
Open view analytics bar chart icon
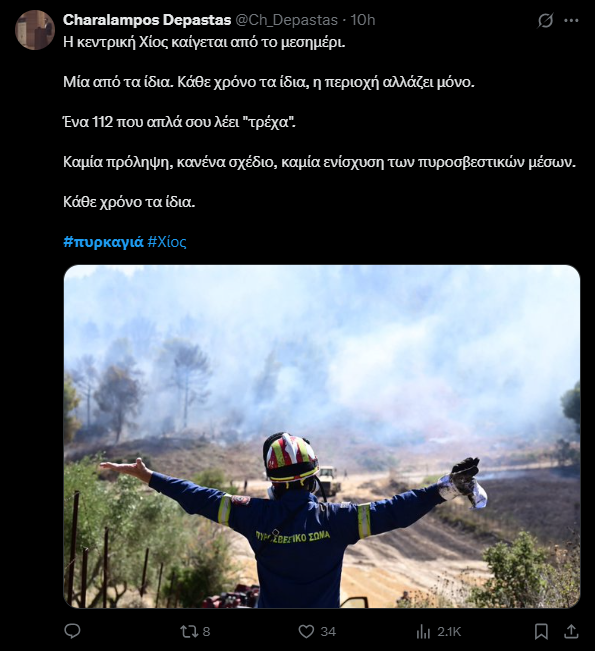coord(424,632)
